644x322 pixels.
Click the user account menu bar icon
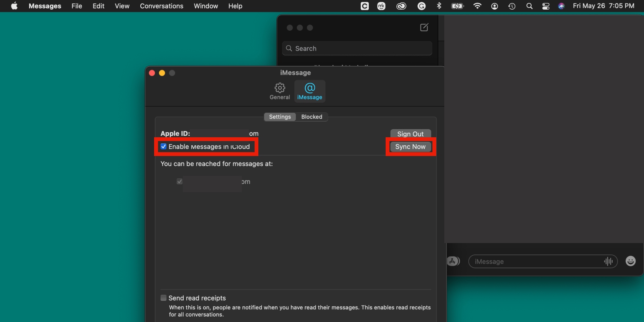[495, 6]
